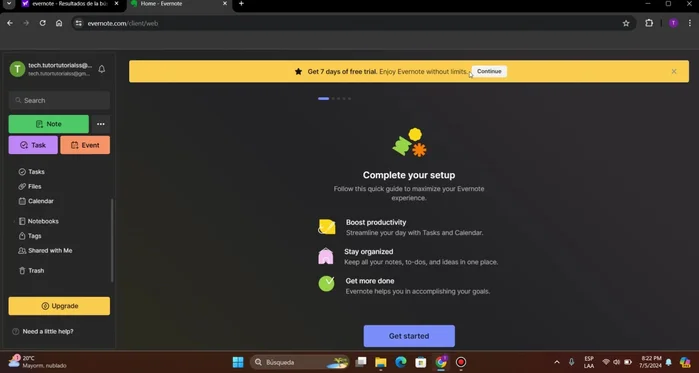Create a new Note

[49, 124]
